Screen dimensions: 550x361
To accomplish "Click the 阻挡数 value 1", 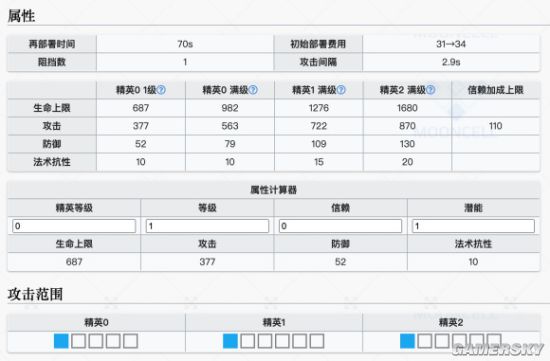I will [x=185, y=62].
